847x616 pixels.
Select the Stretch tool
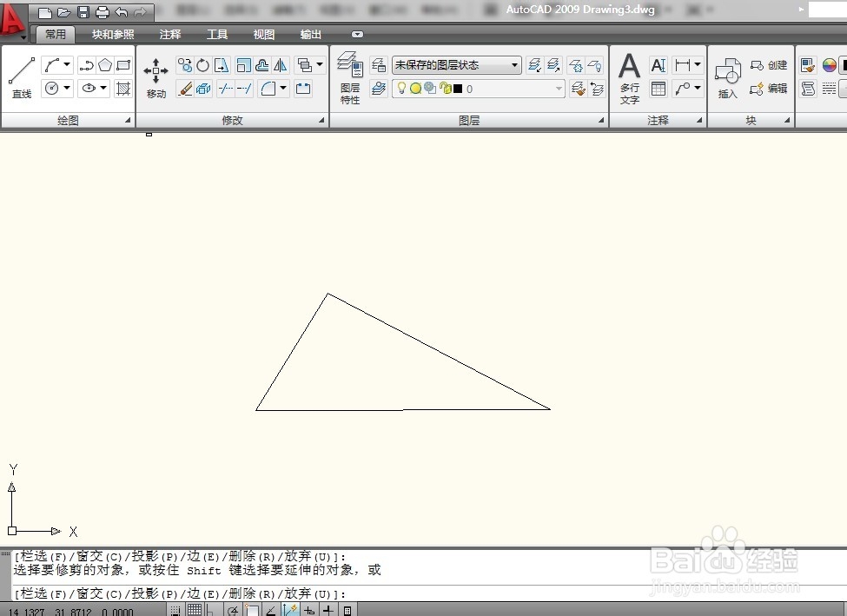[222, 65]
